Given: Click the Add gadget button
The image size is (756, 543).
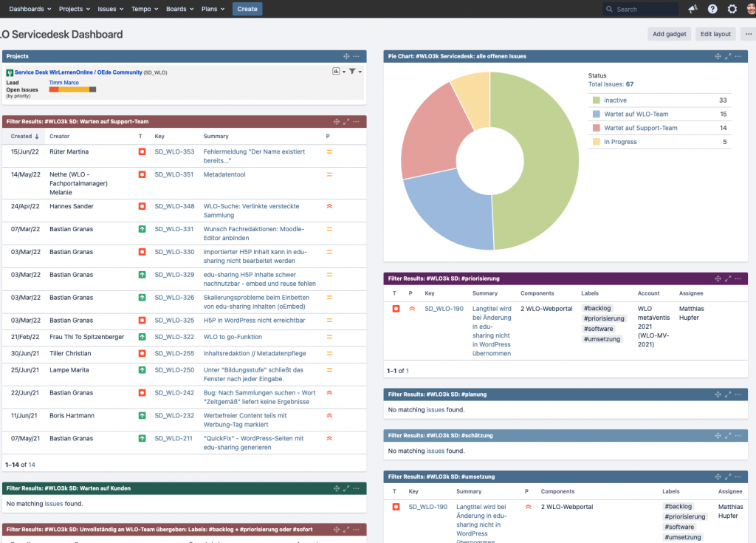Looking at the screenshot, I should point(669,34).
